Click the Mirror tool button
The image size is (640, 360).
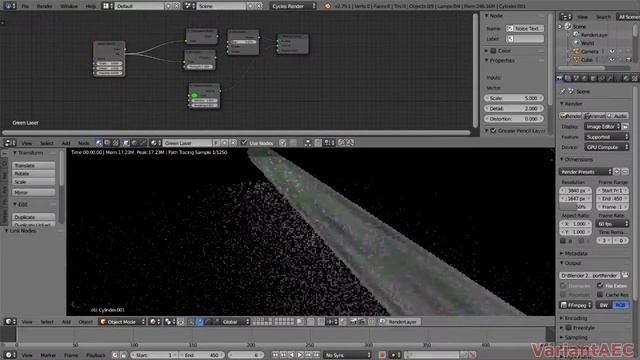tap(33, 192)
